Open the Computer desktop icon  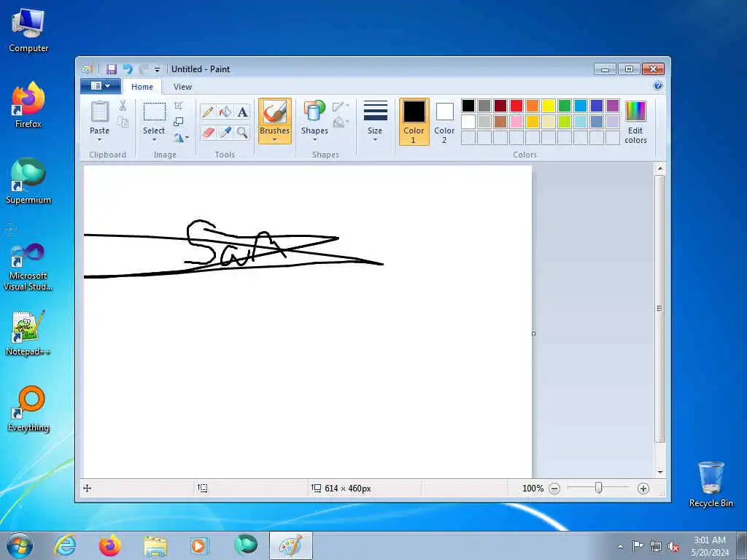(x=28, y=29)
